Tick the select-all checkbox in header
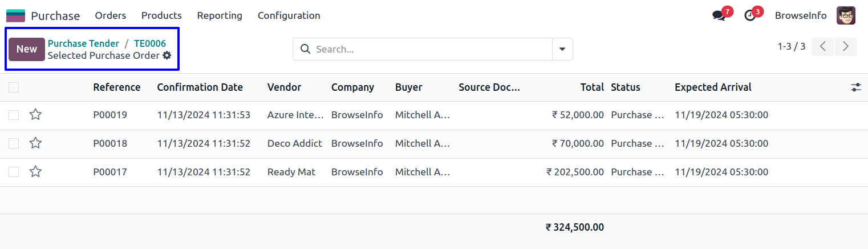This screenshot has height=249, width=868. click(14, 87)
